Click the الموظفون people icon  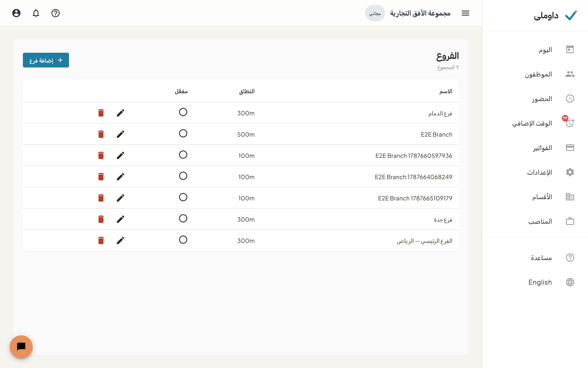coord(570,74)
